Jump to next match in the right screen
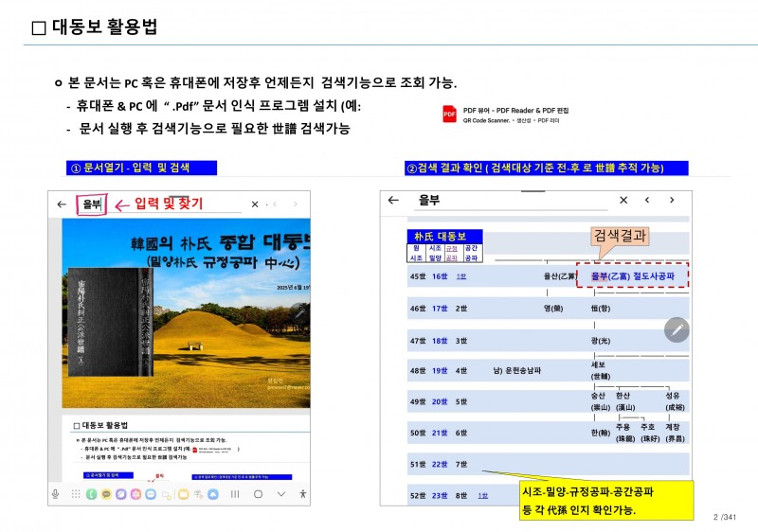Image resolution: width=758 pixels, height=532 pixels. pos(672,200)
